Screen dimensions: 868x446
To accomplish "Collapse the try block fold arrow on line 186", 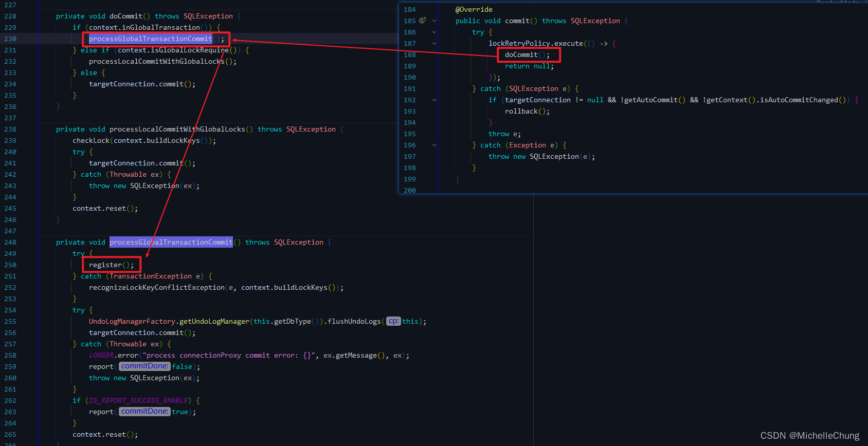I will pyautogui.click(x=434, y=32).
